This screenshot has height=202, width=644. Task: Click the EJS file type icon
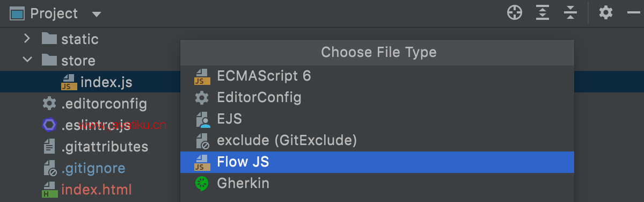click(202, 119)
